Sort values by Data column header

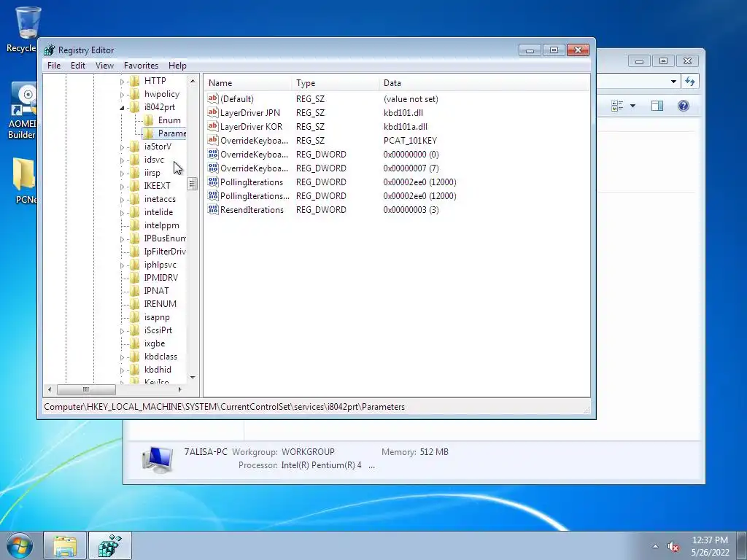click(x=484, y=83)
